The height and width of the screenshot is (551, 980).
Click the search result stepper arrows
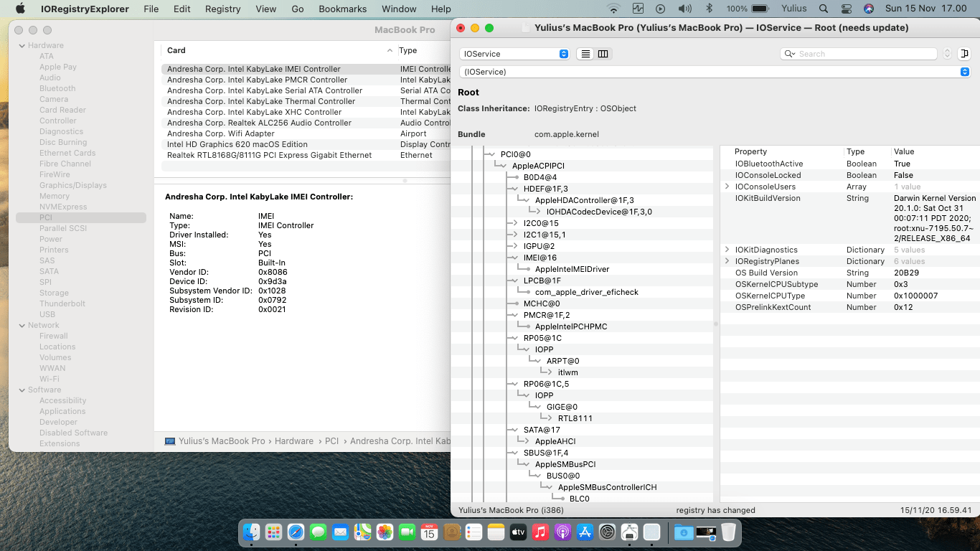coord(947,54)
